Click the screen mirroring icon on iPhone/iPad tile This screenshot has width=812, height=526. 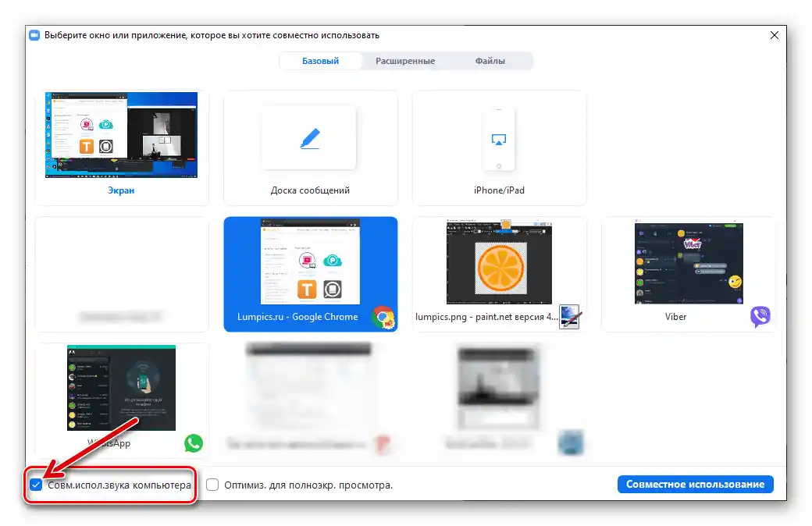[499, 137]
